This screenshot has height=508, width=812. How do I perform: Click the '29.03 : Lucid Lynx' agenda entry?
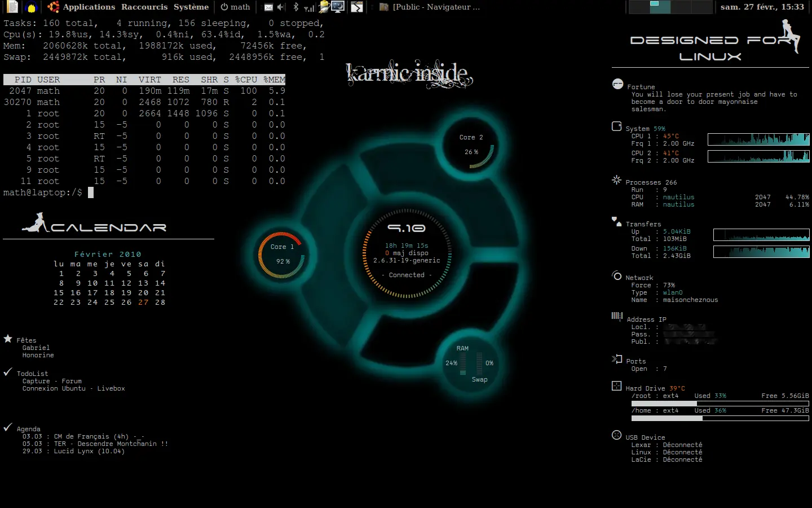click(73, 451)
